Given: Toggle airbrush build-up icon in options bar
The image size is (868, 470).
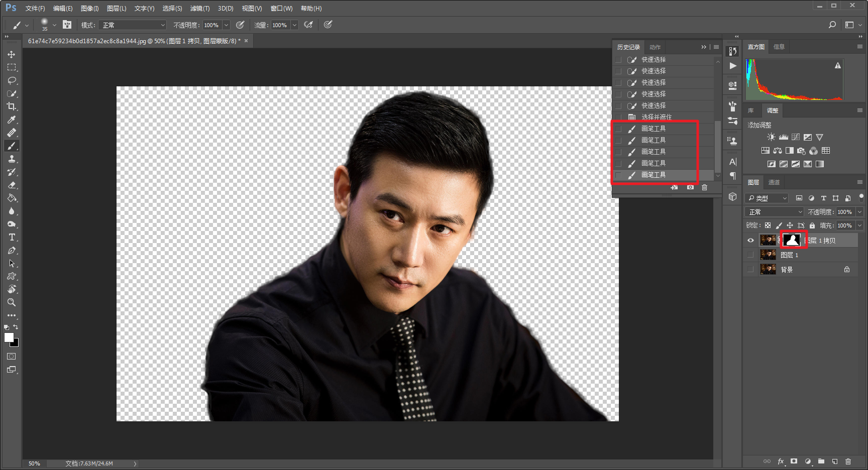Looking at the screenshot, I should 308,25.
